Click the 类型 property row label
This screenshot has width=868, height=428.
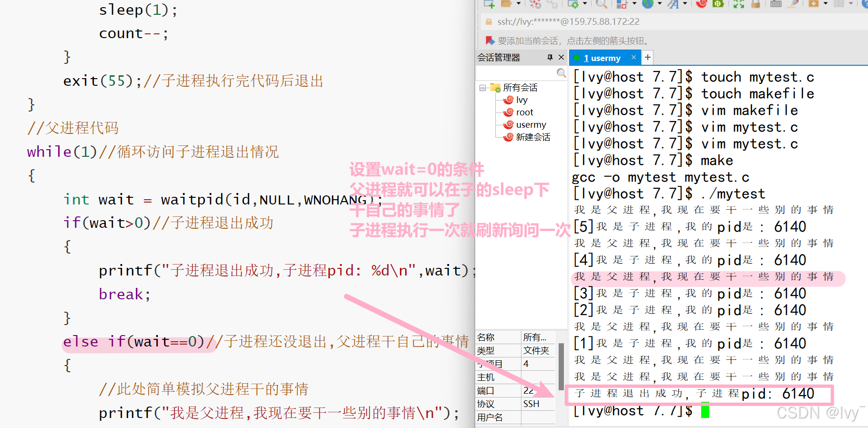(x=498, y=350)
